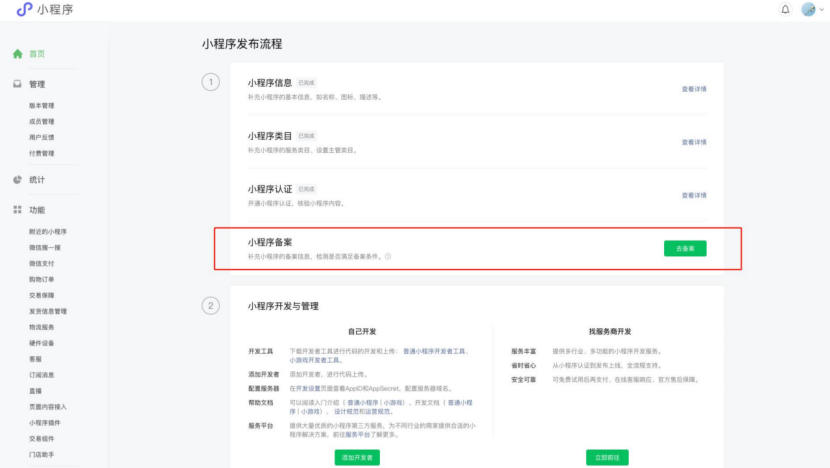
Task: Open 附近的小程序 in the sidebar
Action: coord(48,232)
